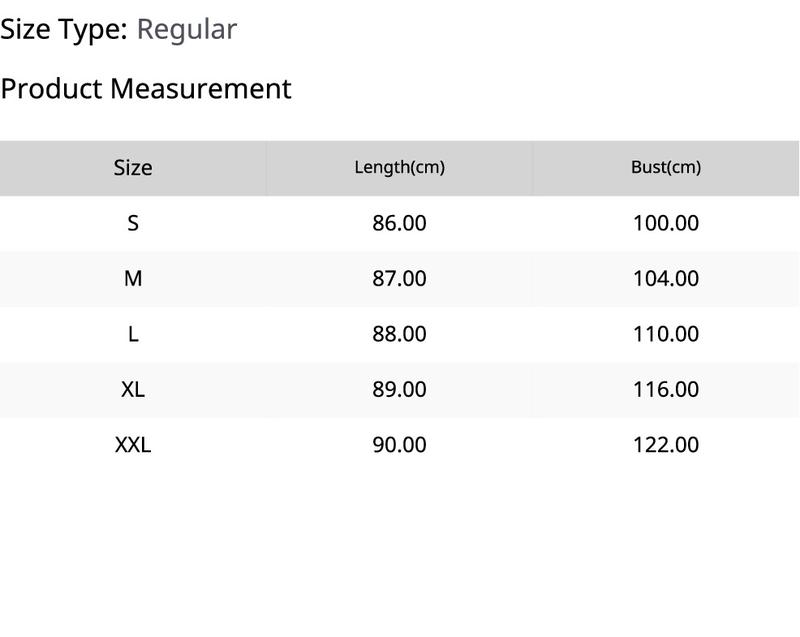Click the Product Measurement heading
Image resolution: width=800 pixels, height=637 pixels.
[146, 89]
